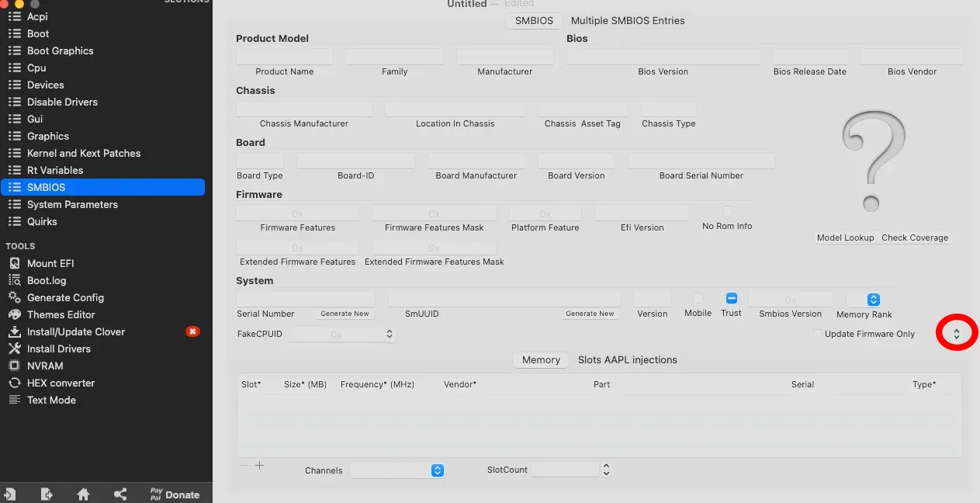Open the Channels dropdown
The height and width of the screenshot is (503, 980).
pyautogui.click(x=437, y=470)
